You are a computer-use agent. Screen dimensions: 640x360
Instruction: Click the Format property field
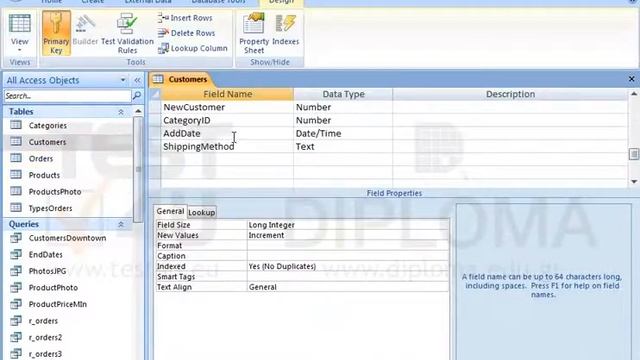348,246
